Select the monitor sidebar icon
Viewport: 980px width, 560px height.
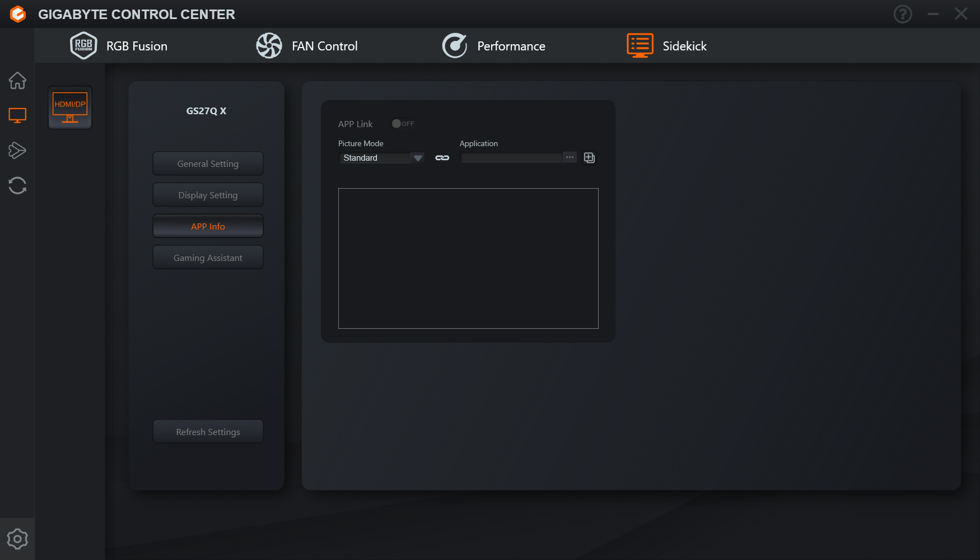(x=17, y=115)
